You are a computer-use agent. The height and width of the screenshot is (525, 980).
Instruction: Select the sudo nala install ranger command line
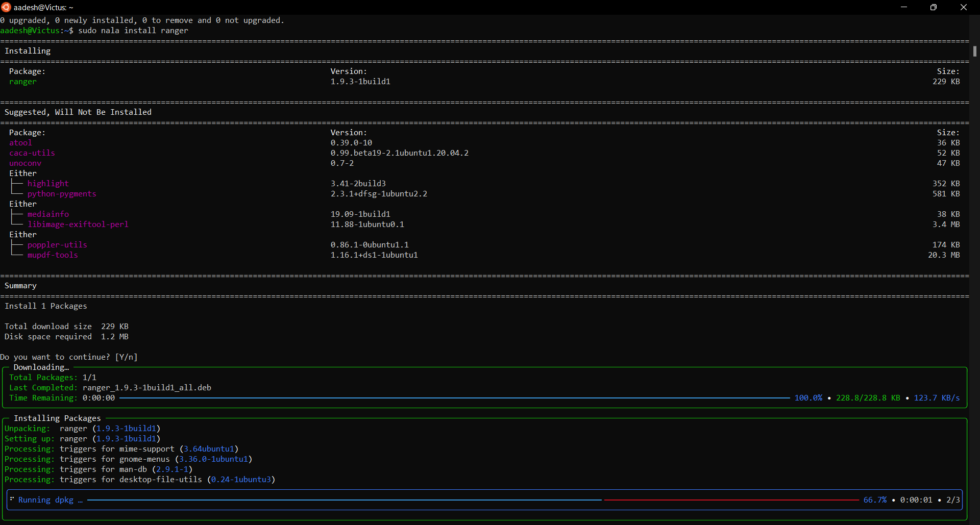(132, 31)
